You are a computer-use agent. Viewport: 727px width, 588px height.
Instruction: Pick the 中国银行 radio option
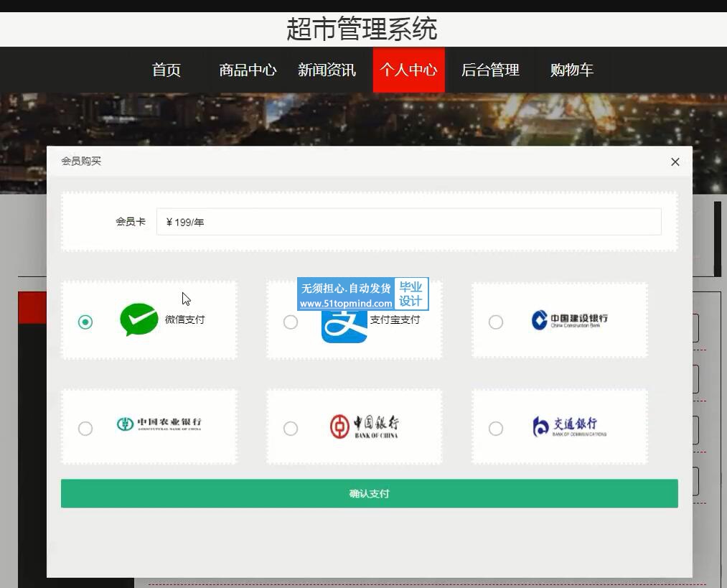[291, 429]
